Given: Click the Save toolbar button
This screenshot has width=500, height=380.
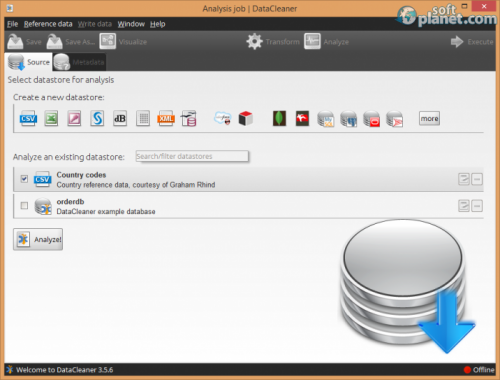Looking at the screenshot, I should tap(24, 42).
